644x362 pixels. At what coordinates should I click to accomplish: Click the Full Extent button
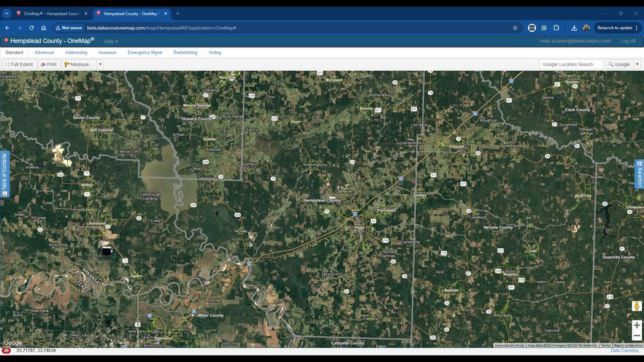pyautogui.click(x=19, y=64)
